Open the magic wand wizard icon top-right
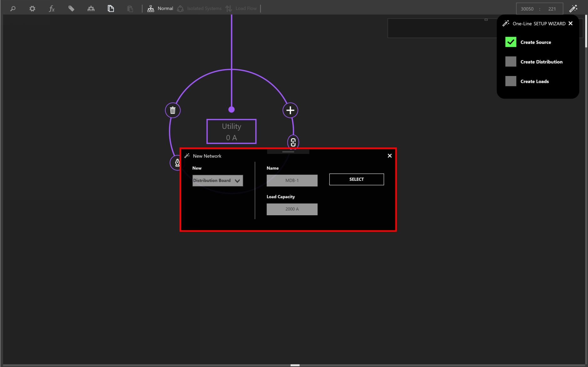Screen dimensions: 588x367 (573, 9)
